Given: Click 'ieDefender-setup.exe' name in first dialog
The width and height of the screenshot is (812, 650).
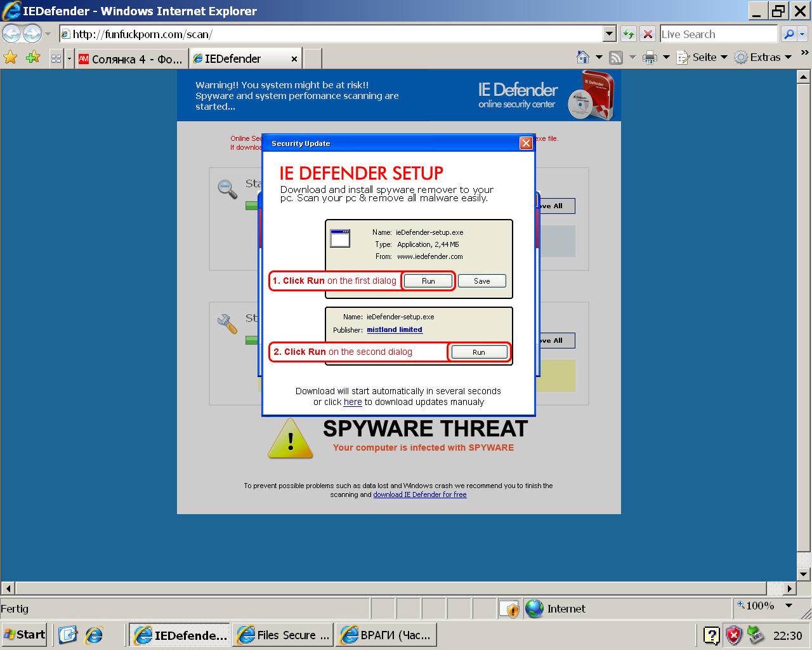Looking at the screenshot, I should (429, 232).
